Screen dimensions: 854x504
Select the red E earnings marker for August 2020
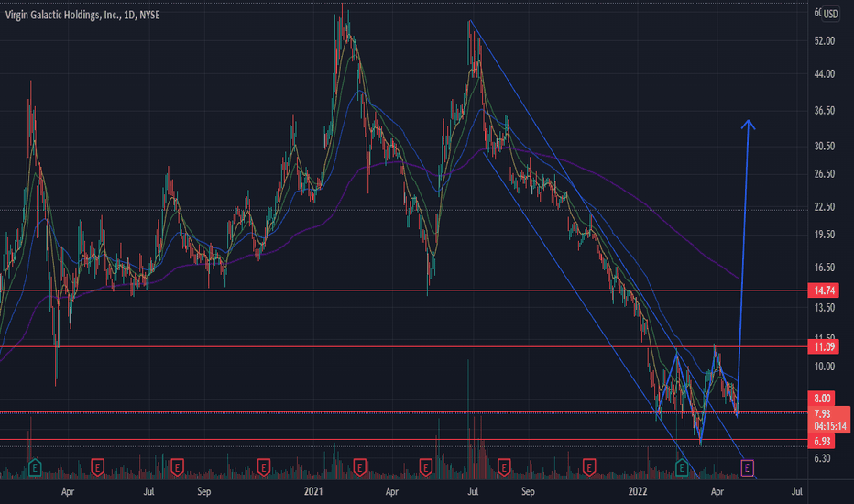[x=177, y=467]
